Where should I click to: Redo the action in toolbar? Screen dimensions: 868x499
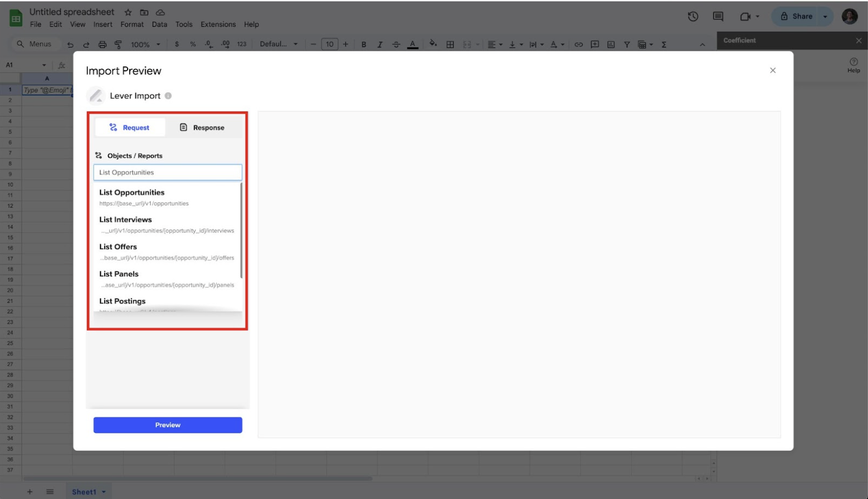click(x=86, y=45)
